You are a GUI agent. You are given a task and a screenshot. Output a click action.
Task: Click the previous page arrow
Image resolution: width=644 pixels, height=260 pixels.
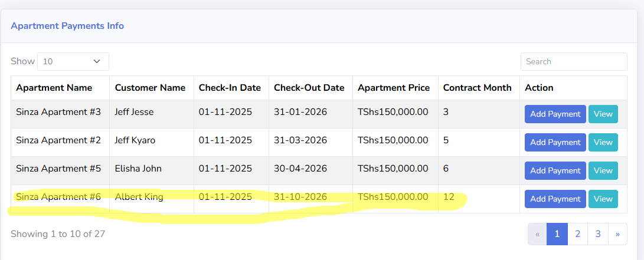click(537, 234)
